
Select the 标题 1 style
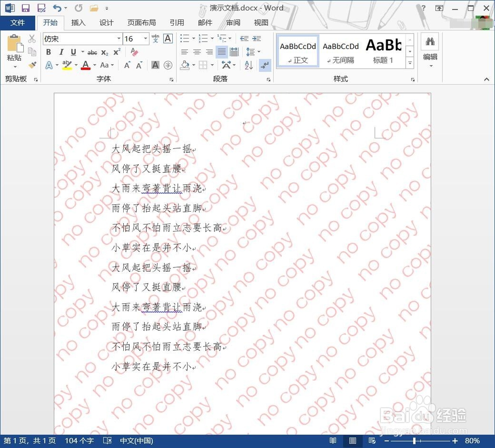[x=383, y=49]
